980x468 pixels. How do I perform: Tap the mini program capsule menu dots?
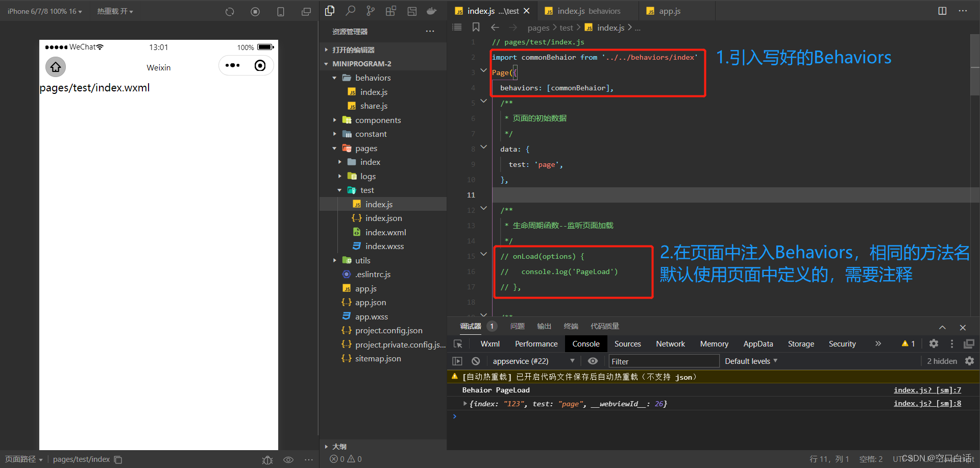click(233, 65)
